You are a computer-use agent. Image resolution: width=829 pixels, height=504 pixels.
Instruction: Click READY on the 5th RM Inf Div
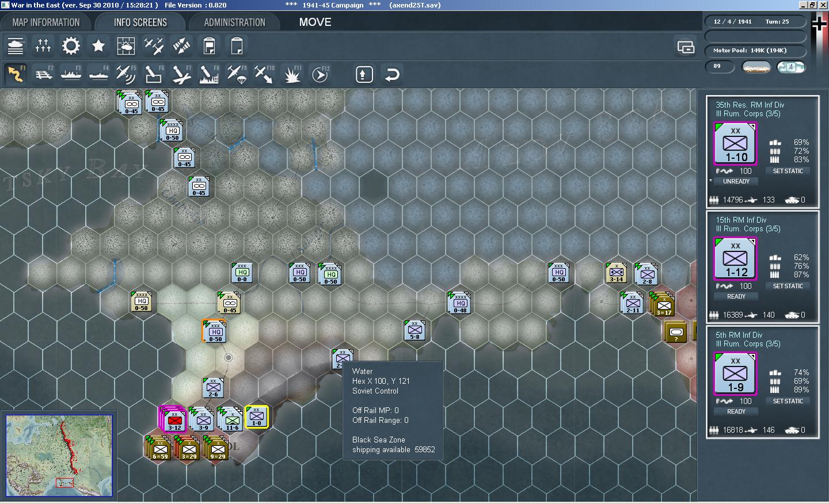pos(736,411)
